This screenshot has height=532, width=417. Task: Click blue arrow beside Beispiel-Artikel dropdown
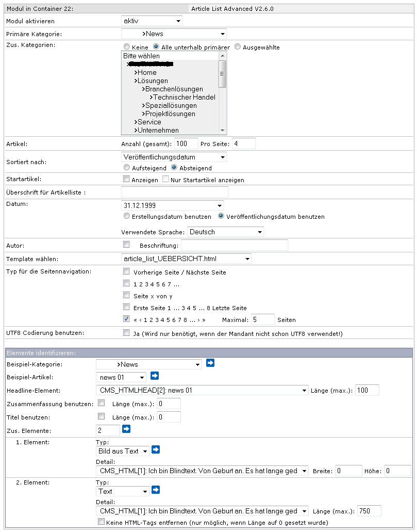point(155,376)
